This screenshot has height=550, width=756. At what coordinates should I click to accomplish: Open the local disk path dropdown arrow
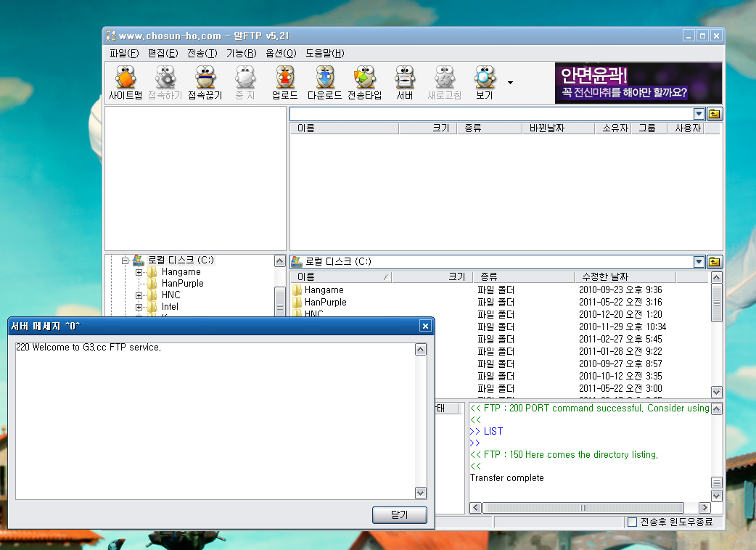click(x=699, y=262)
